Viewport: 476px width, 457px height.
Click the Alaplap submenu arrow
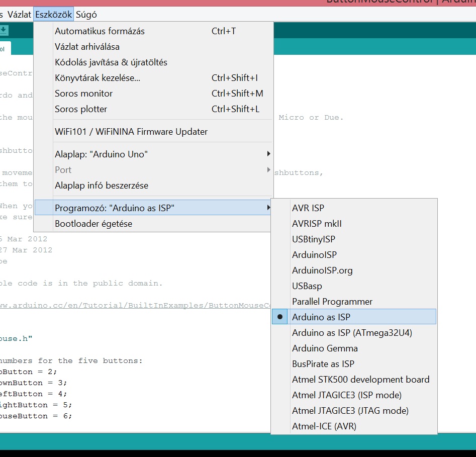tap(268, 154)
